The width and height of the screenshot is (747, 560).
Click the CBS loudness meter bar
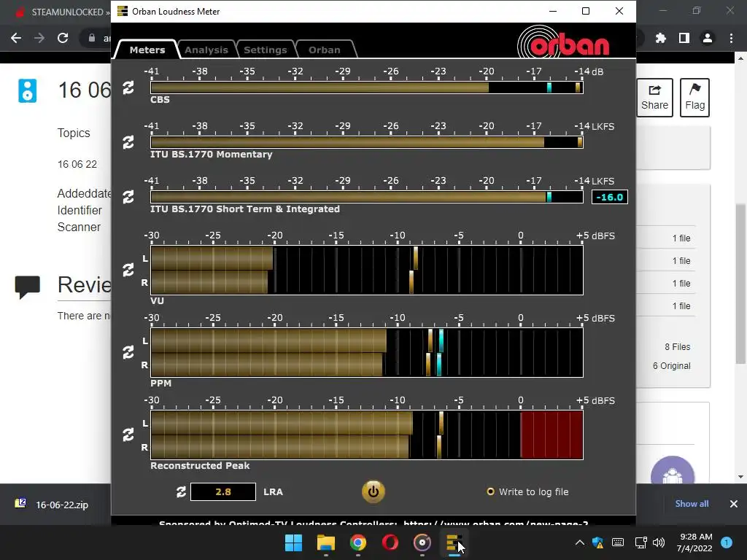[367, 87]
